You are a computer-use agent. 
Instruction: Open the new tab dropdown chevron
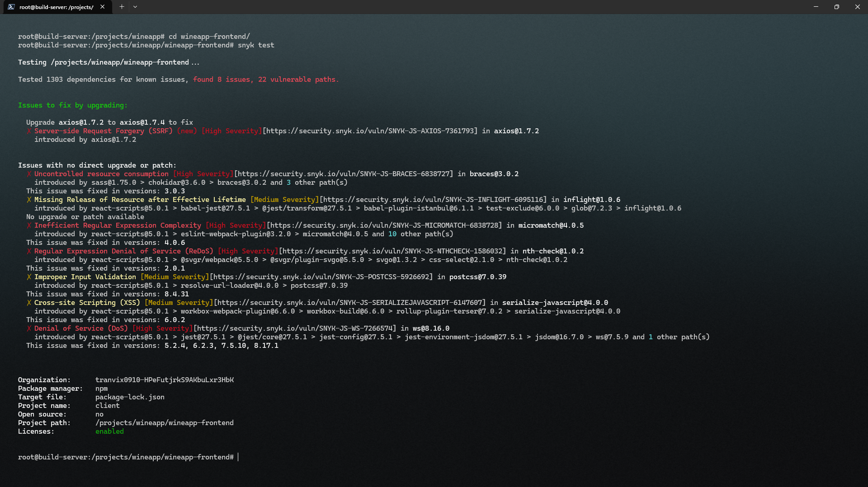(135, 7)
